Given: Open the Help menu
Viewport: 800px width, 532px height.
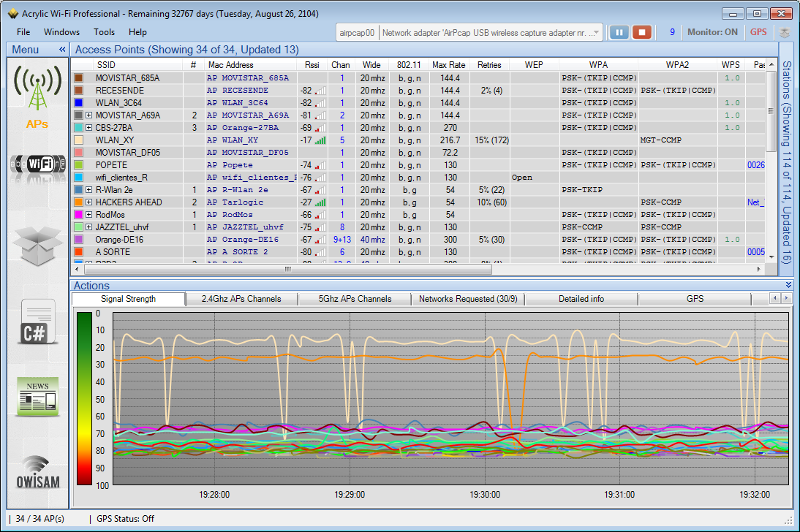Looking at the screenshot, I should [137, 31].
